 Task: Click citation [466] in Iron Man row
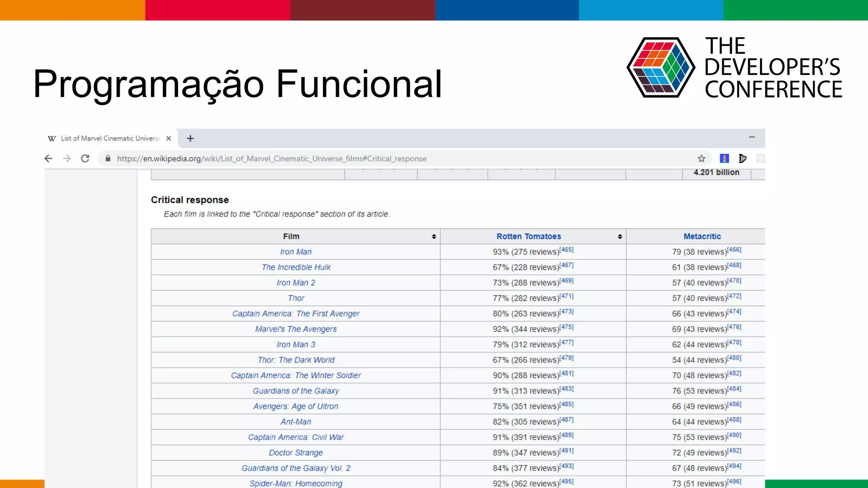click(734, 250)
